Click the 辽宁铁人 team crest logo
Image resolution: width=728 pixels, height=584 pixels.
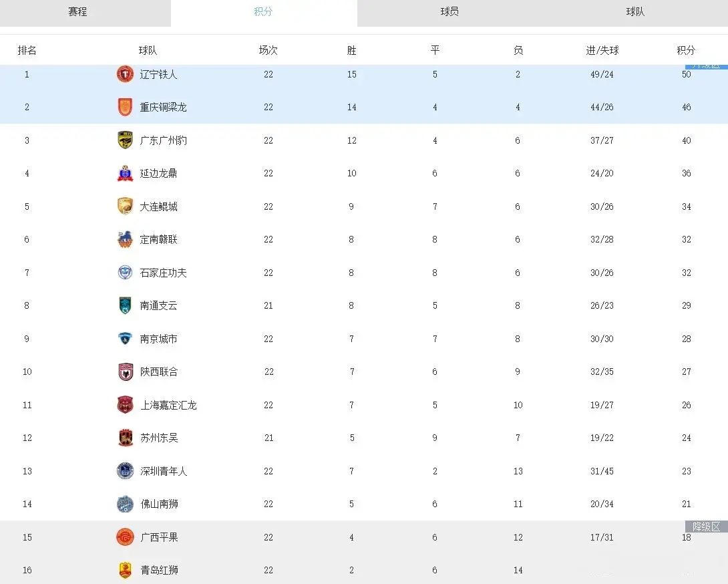[x=125, y=74]
